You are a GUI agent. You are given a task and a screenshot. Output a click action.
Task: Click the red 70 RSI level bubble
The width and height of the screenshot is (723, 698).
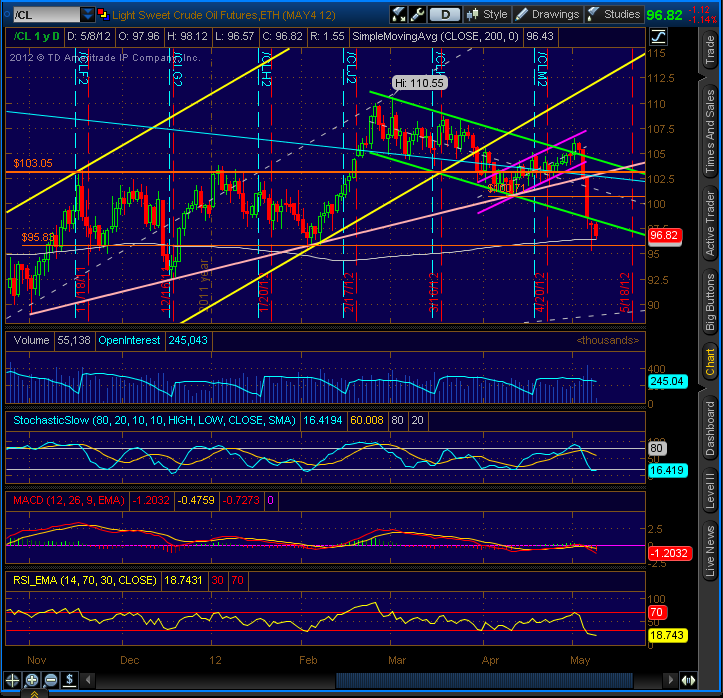point(657,612)
